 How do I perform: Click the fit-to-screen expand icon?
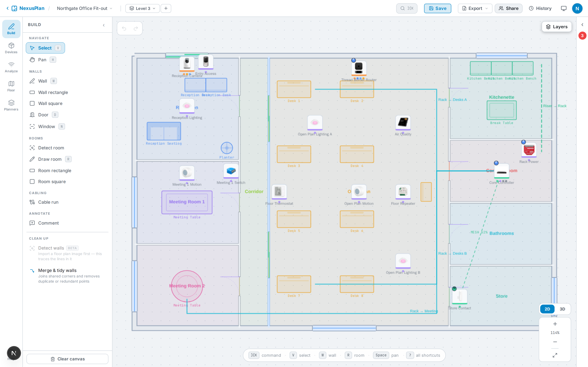(555, 355)
